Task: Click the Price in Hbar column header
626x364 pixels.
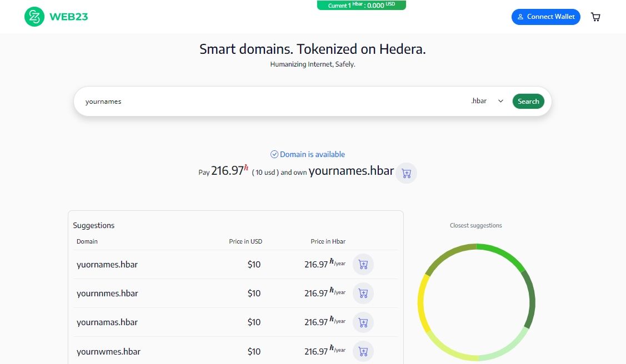Action: point(328,241)
